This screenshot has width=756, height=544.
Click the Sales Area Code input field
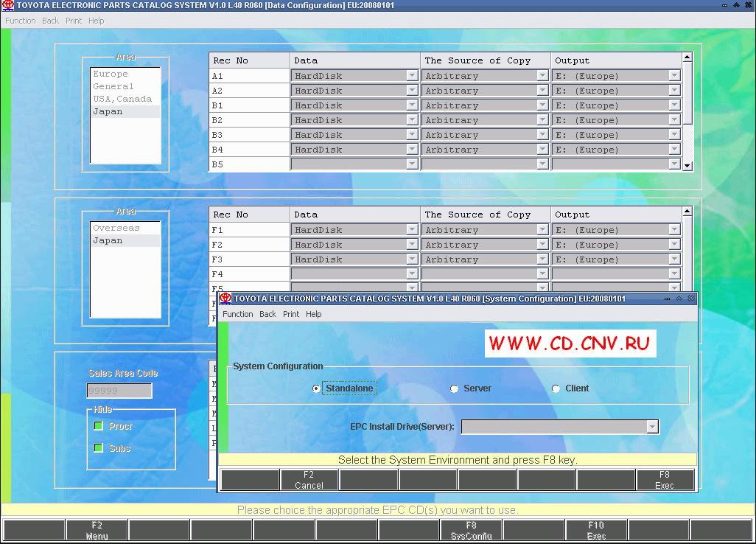119,391
